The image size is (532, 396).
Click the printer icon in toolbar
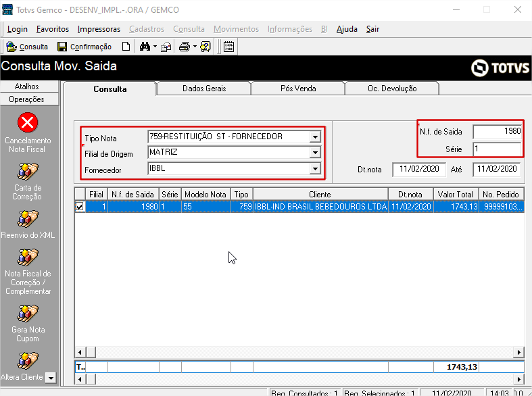coord(185,47)
